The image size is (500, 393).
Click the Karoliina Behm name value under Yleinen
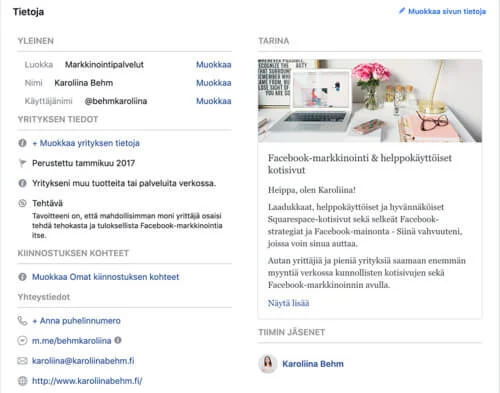pos(84,83)
